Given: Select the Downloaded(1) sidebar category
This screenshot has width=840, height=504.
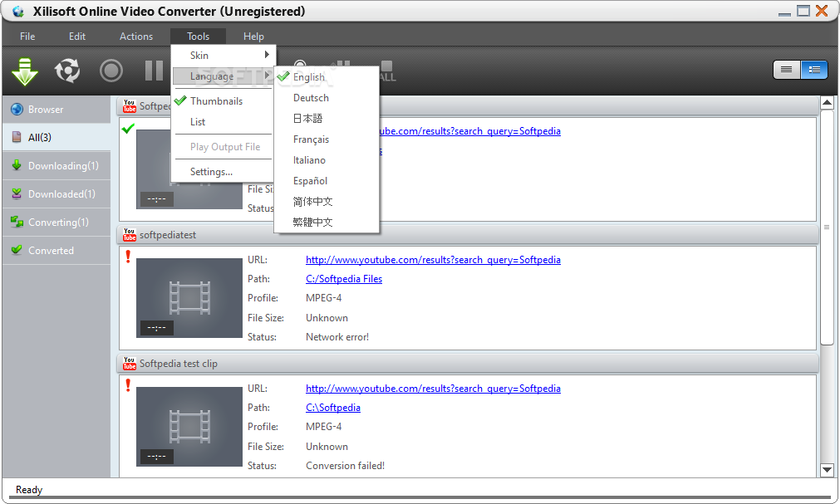Looking at the screenshot, I should click(56, 194).
